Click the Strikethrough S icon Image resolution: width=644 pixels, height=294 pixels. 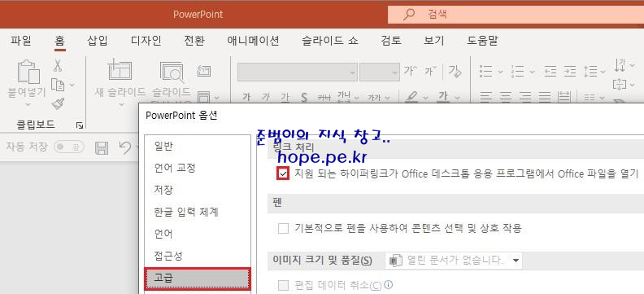coord(304,98)
